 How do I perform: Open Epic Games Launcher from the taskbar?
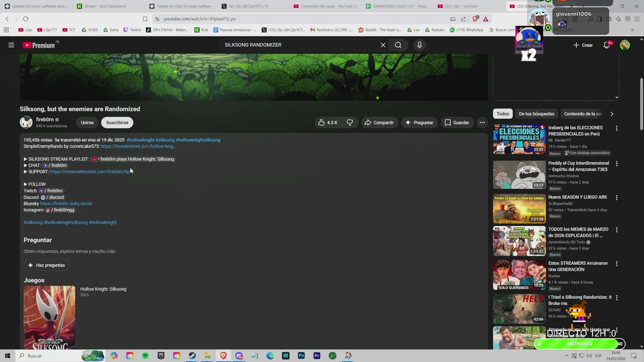[x=161, y=355]
